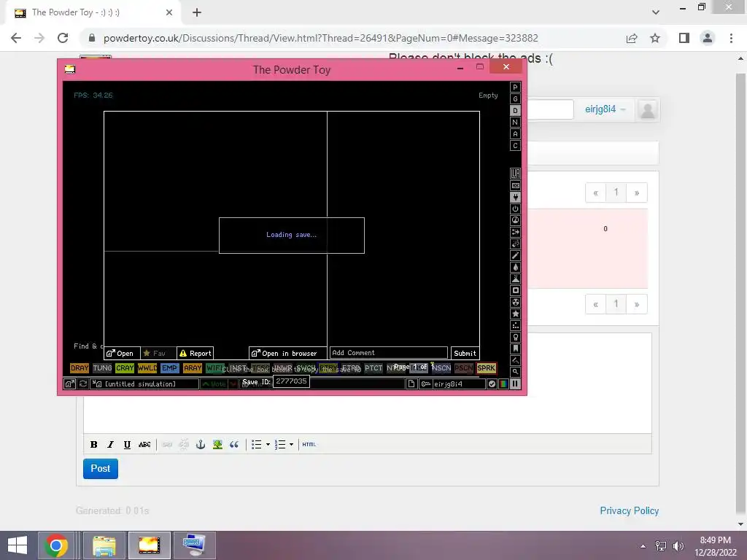Open the Explosives menu section icon
Viewport: 747px width, 560px height.
[x=515, y=244]
